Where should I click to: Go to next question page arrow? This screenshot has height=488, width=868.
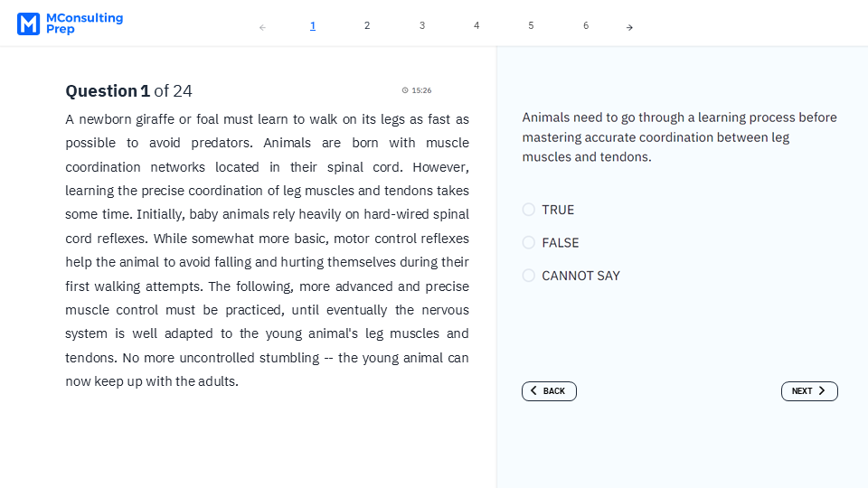(x=629, y=27)
